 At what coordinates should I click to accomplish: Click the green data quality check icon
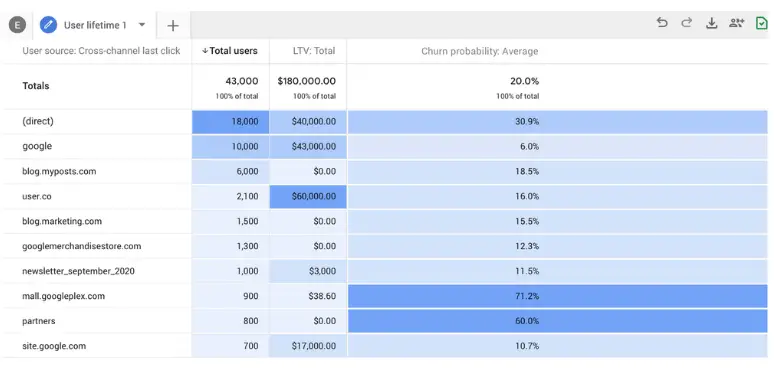(x=762, y=23)
